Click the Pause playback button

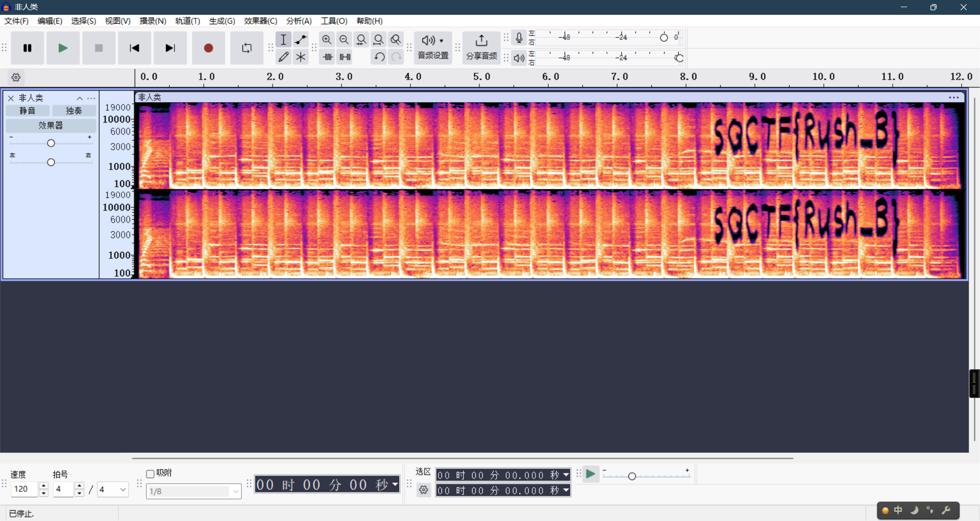click(x=28, y=48)
